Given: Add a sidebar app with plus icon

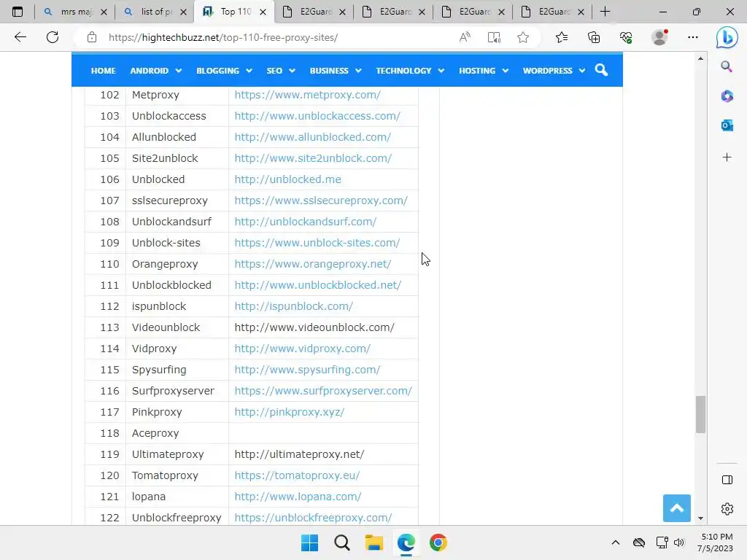Looking at the screenshot, I should pos(727,157).
